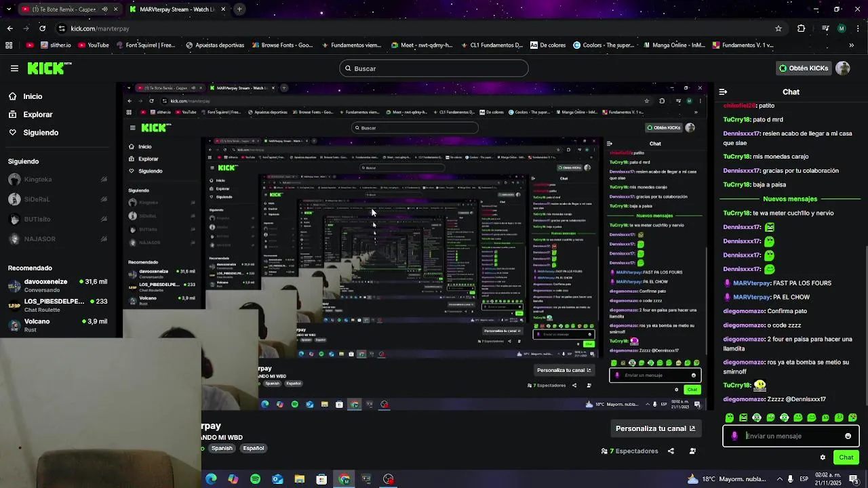Open File Explorer from the taskbar
Screen dimensions: 868x488
[300, 479]
